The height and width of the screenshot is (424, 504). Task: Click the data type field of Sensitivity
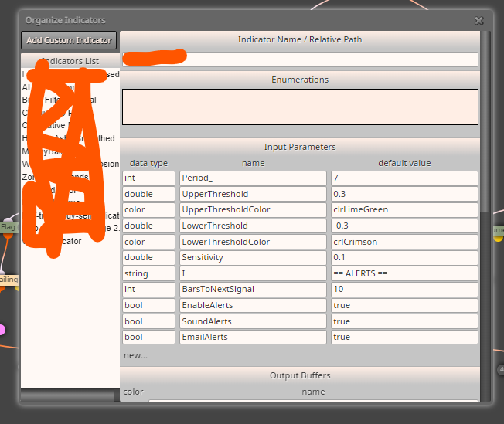click(148, 258)
